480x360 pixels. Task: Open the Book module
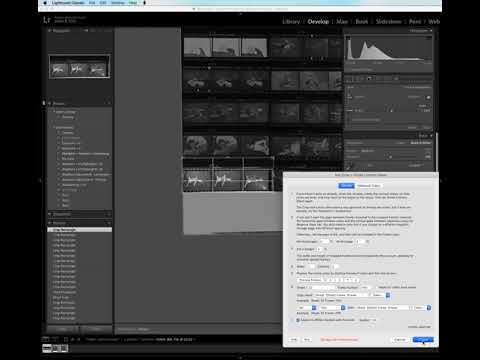pyautogui.click(x=362, y=22)
